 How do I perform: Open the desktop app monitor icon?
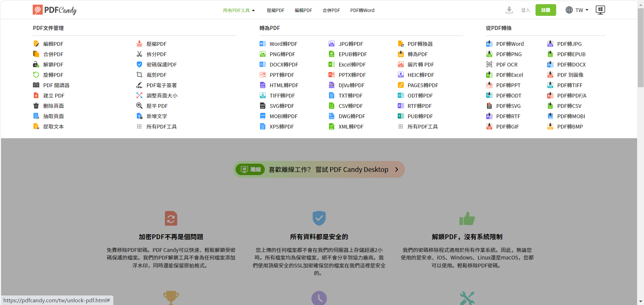click(600, 10)
